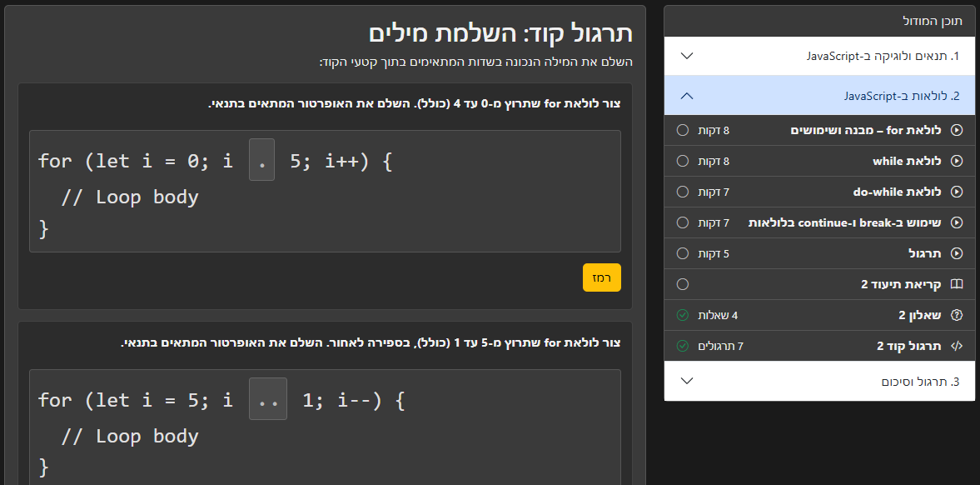Image resolution: width=980 pixels, height=485 pixels.
Task: Mark break ו-continue lesson completion circle
Action: pyautogui.click(x=683, y=222)
